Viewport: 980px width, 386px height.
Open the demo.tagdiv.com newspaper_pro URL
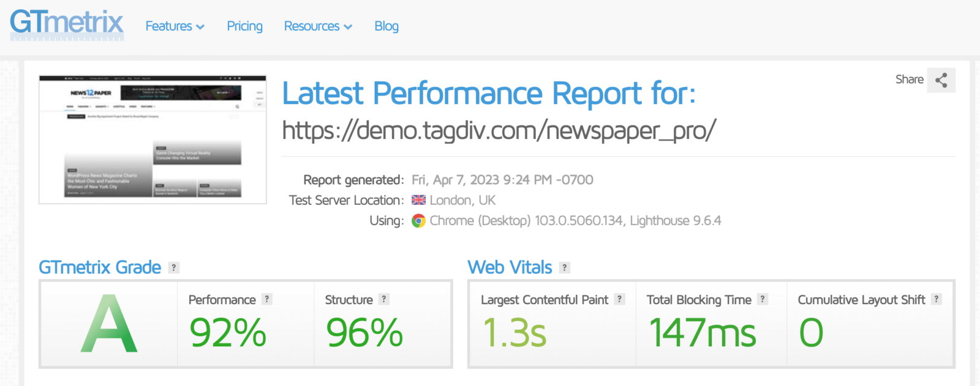tap(499, 131)
